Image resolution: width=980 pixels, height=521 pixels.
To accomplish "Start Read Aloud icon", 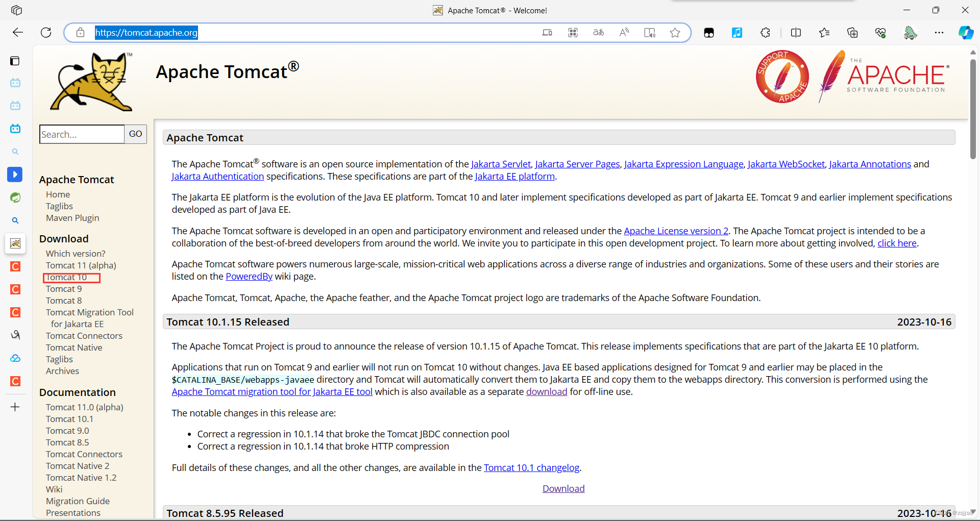I will tap(624, 33).
